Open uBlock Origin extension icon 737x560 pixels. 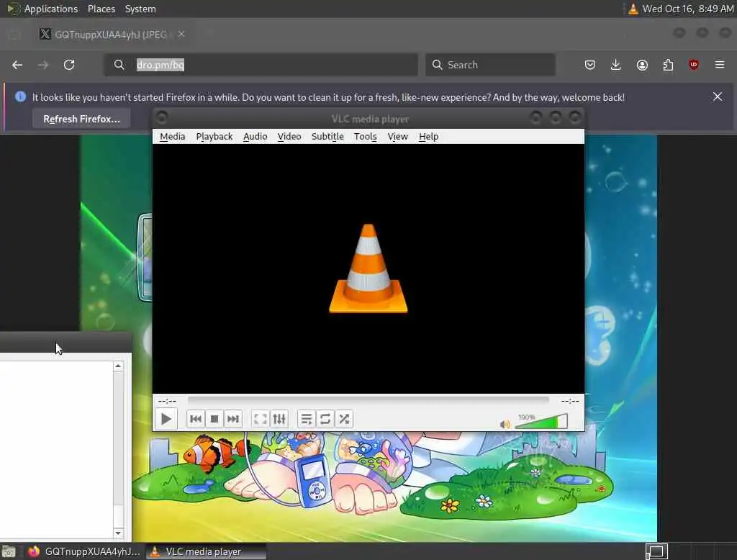pos(694,65)
